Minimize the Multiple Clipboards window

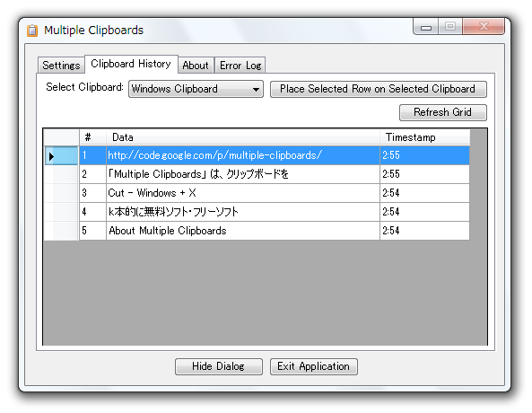click(x=426, y=27)
